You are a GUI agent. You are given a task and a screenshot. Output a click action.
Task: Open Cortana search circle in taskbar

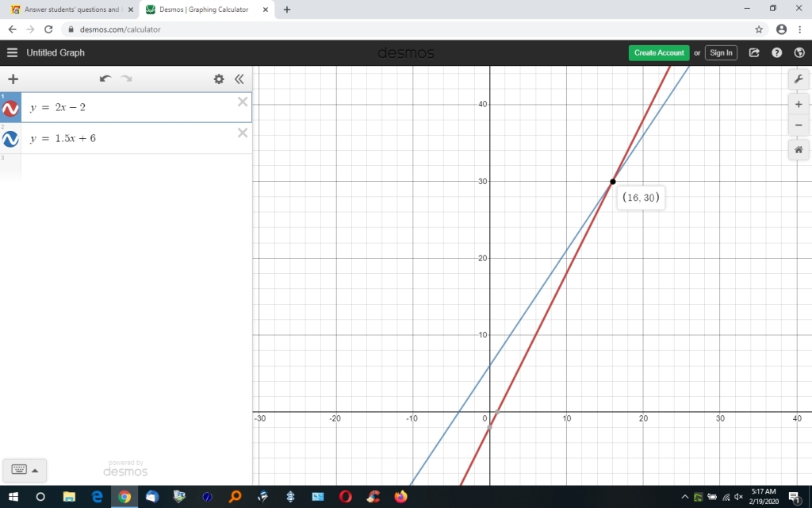tap(40, 497)
